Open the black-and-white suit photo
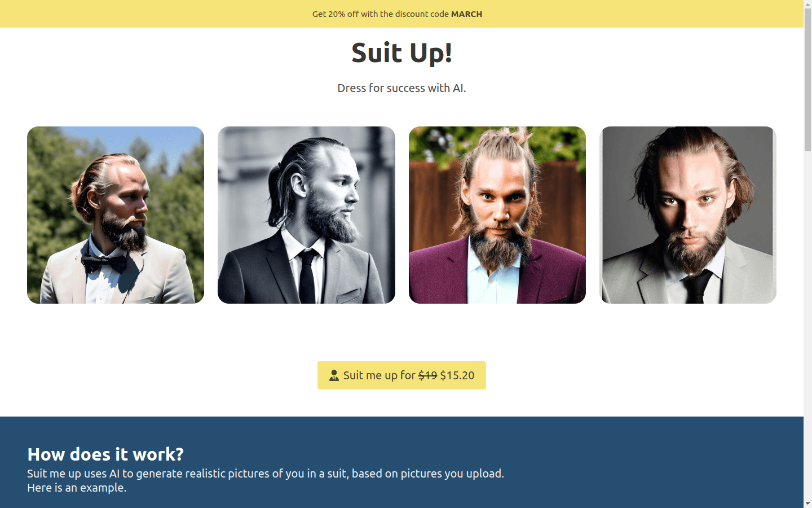The height and width of the screenshot is (508, 812). pyautogui.click(x=306, y=214)
